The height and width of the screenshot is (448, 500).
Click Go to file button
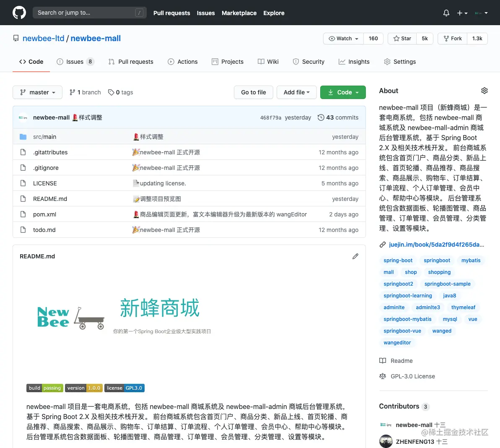click(254, 92)
